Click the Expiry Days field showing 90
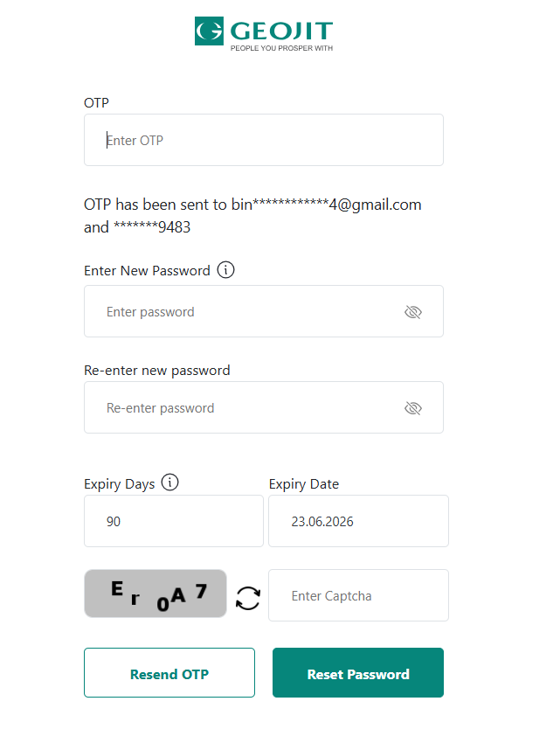This screenshot has height=736, width=560. (173, 522)
